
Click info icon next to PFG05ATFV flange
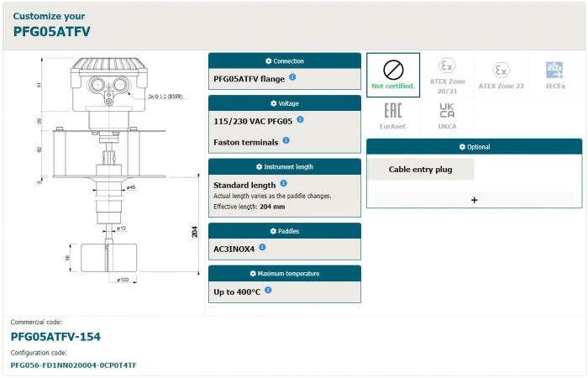292,77
